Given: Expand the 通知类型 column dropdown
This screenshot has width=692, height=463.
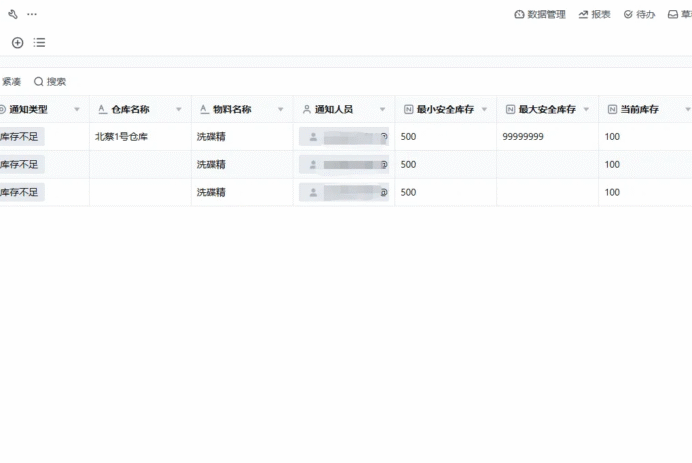Looking at the screenshot, I should tap(77, 109).
